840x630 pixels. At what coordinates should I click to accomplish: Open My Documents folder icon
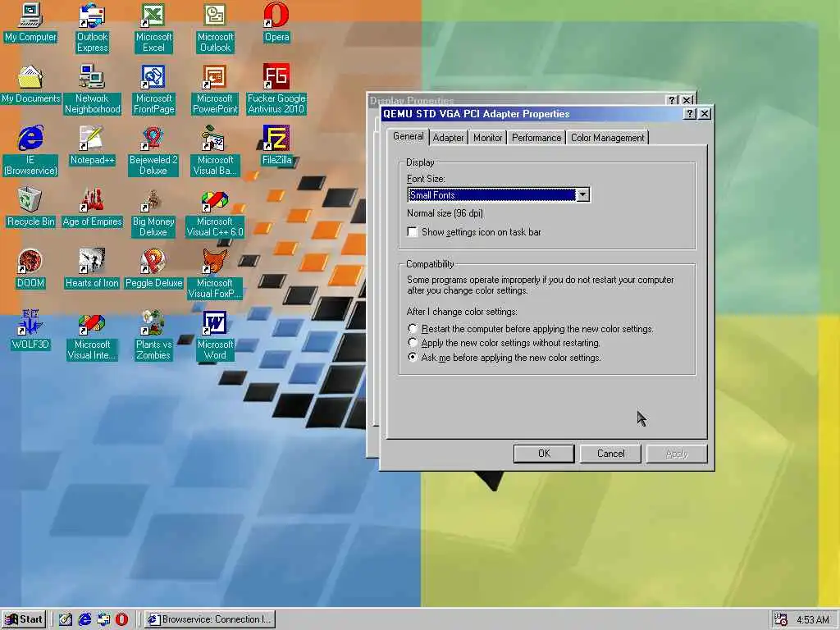coord(30,84)
